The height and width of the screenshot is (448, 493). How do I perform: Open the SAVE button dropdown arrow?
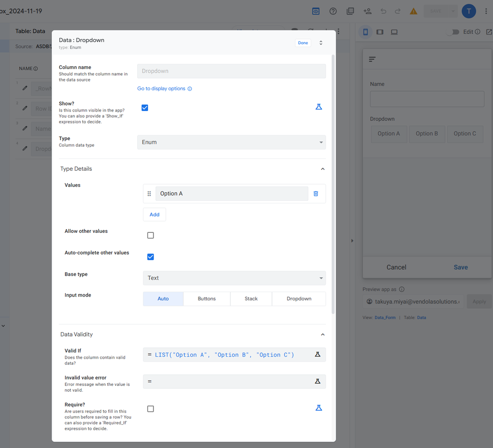pos(453,11)
